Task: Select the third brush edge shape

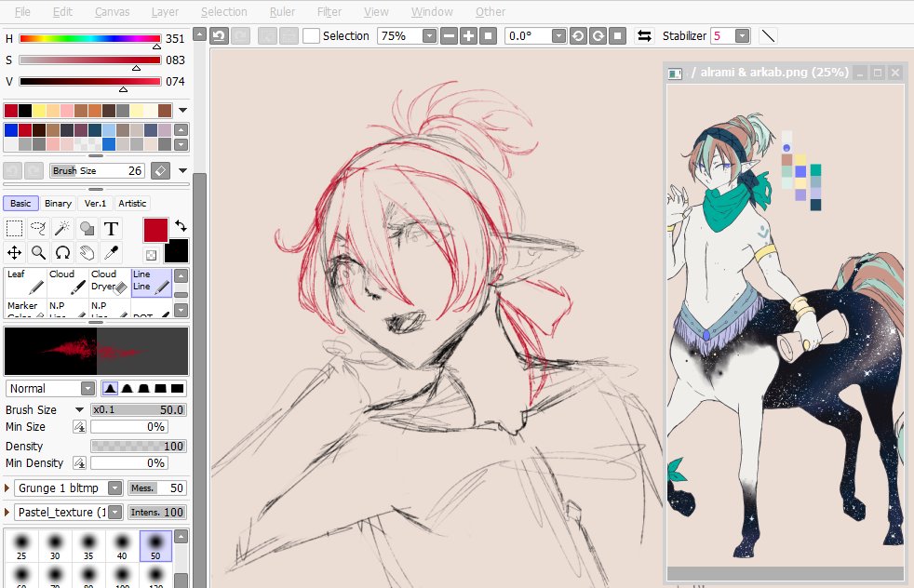Action: point(144,388)
